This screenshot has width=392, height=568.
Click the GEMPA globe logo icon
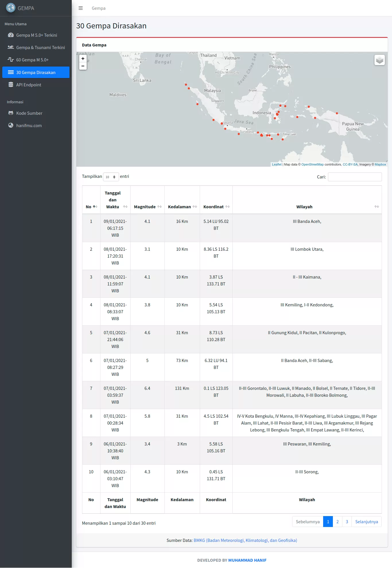click(11, 8)
